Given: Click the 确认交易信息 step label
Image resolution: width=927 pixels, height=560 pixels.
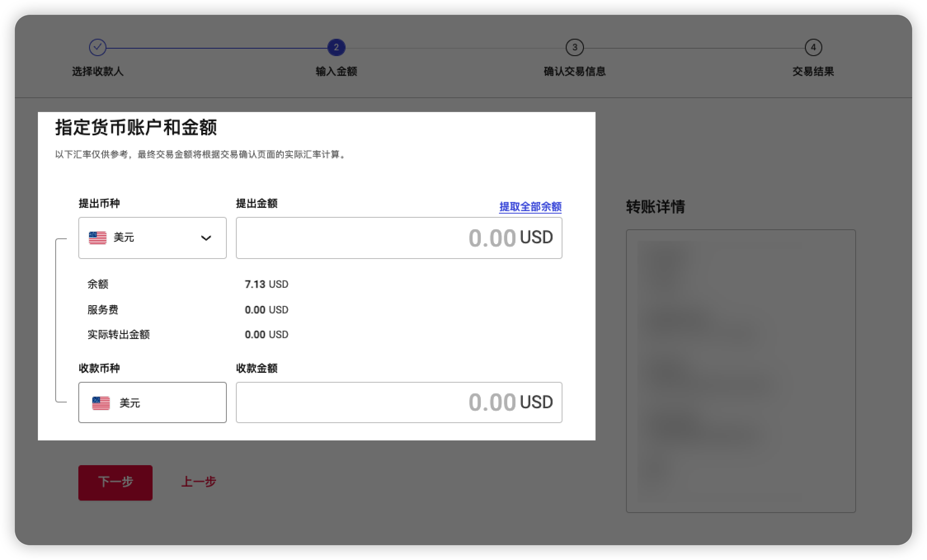Looking at the screenshot, I should [x=574, y=71].
